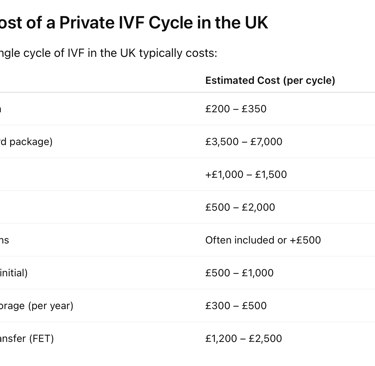Click the £3,500 – £7,000 cost cell

(244, 142)
